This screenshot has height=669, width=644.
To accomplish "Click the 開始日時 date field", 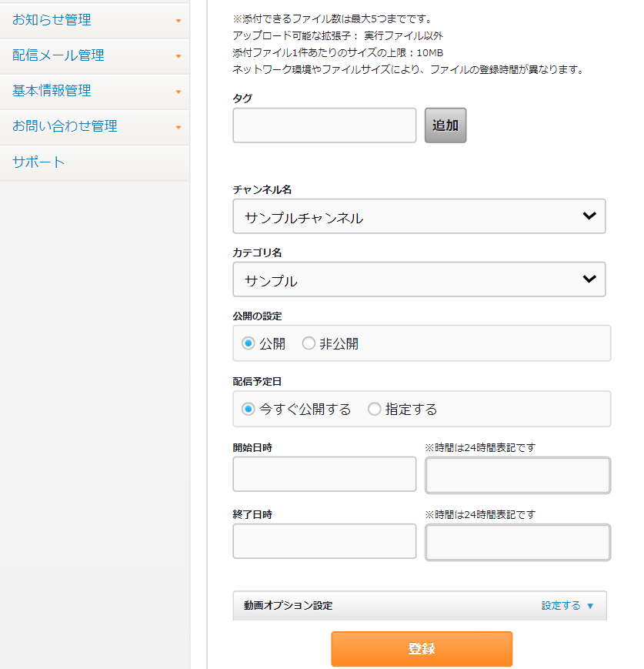I will point(324,474).
